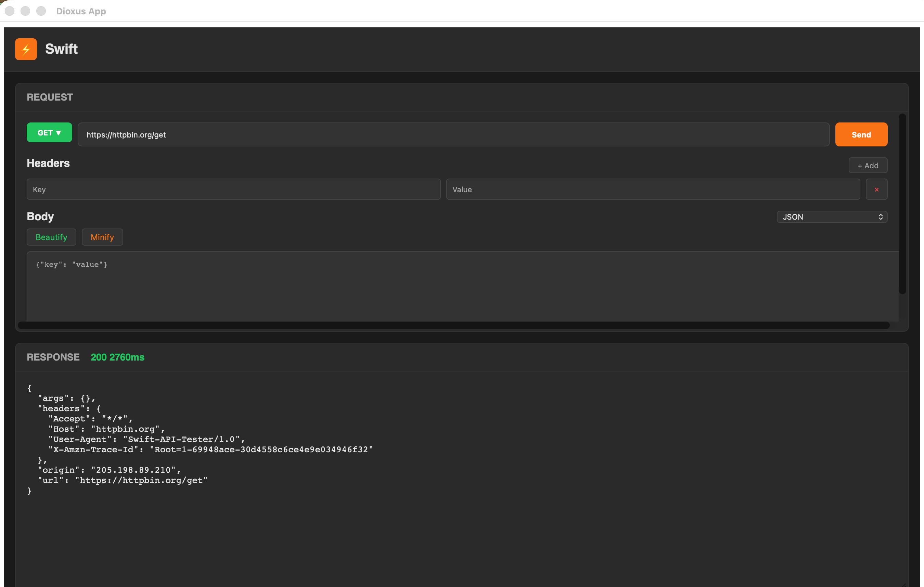Click the REQUEST section heading

coord(50,97)
